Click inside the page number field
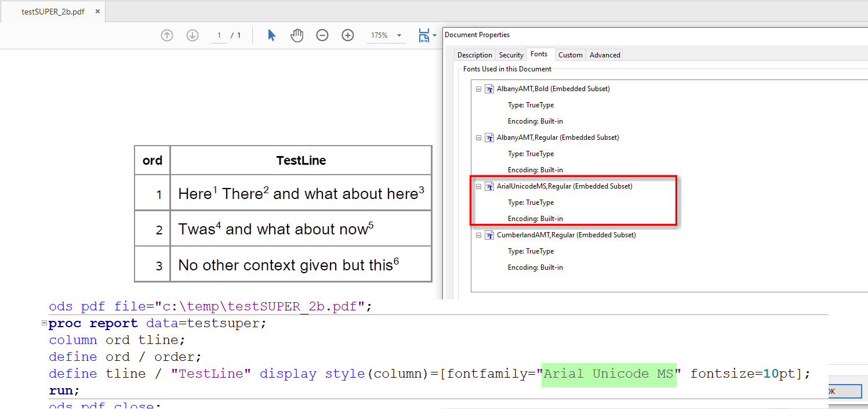This screenshot has height=409, width=868. (x=219, y=35)
